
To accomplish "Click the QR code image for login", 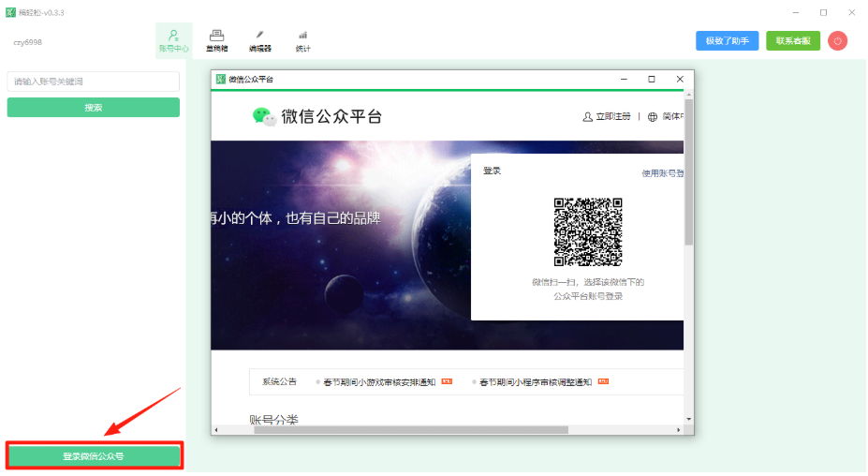I will (588, 231).
